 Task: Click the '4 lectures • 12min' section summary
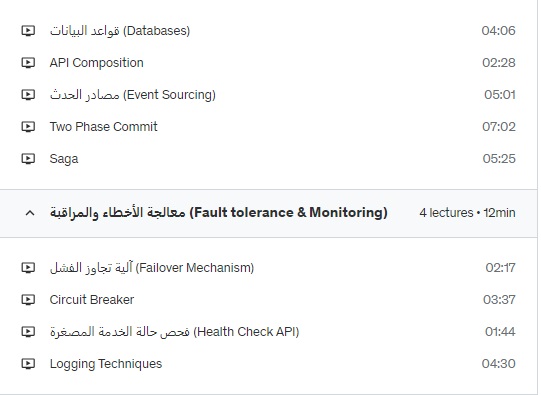pyautogui.click(x=468, y=213)
